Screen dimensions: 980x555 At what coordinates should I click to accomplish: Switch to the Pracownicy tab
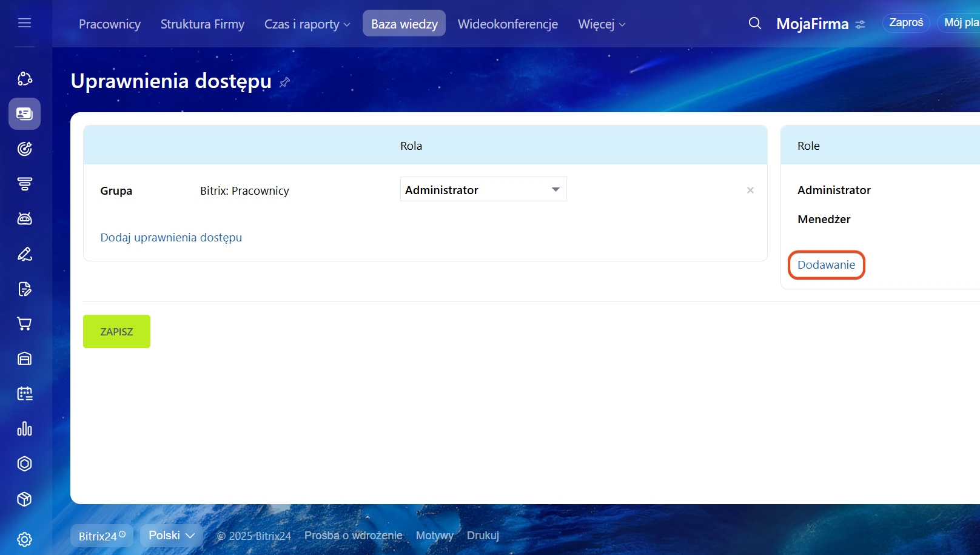tap(110, 24)
